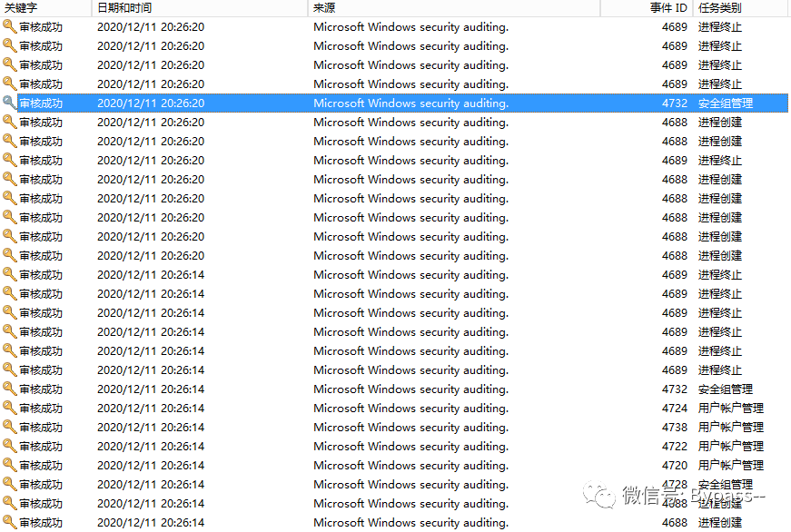Screen dimensions: 791x532
Task: Click the key icon on the 4722 用户帐户管理 row
Action: point(7,446)
